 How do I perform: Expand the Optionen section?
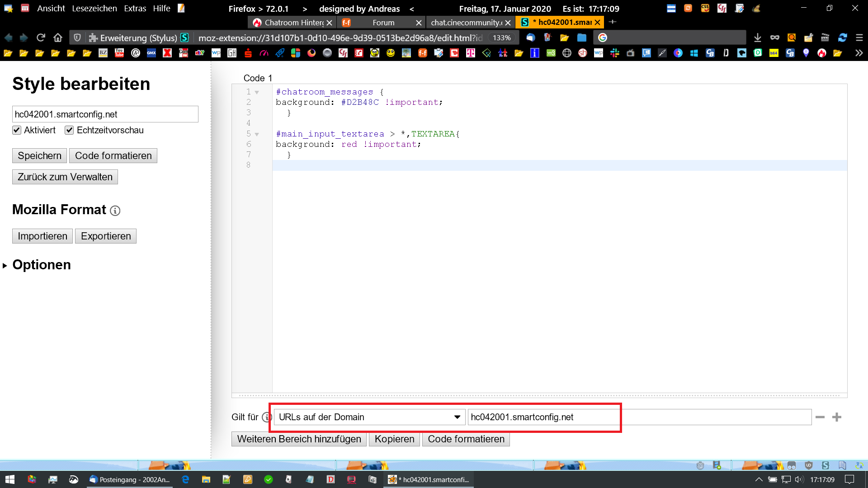(x=41, y=265)
